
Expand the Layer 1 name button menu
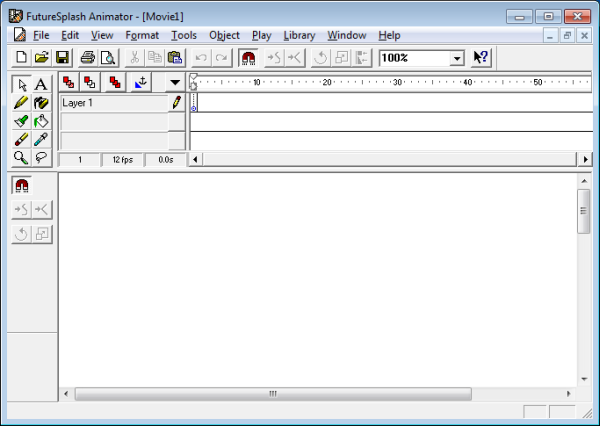pyautogui.click(x=112, y=102)
